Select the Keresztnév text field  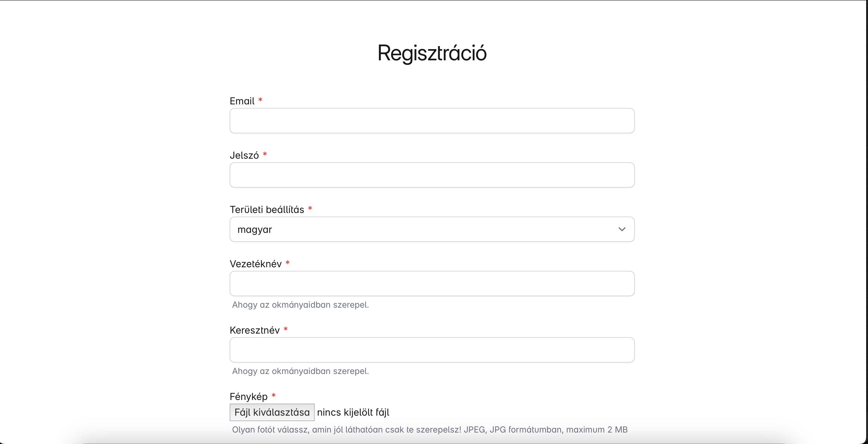(x=432, y=350)
